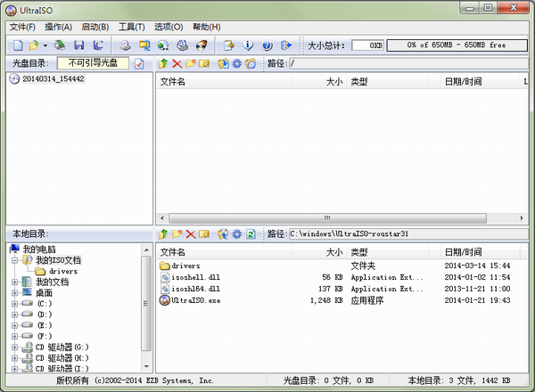Viewport: 535px width, 392px height.
Task: Open the 启动(B) menu
Action: (x=95, y=27)
